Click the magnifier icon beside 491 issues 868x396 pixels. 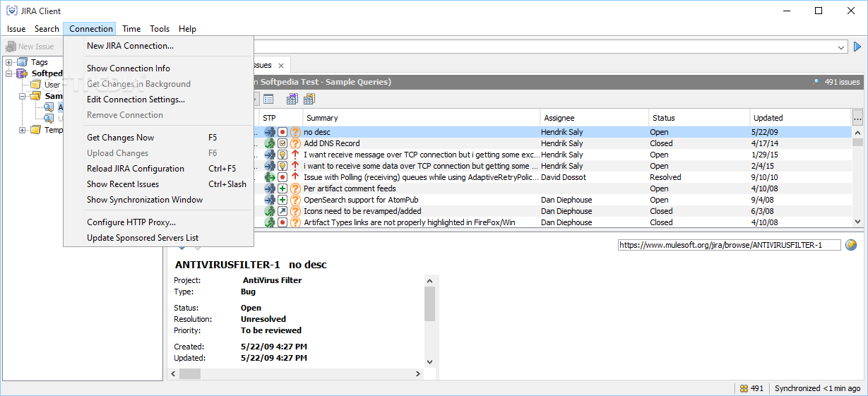816,82
